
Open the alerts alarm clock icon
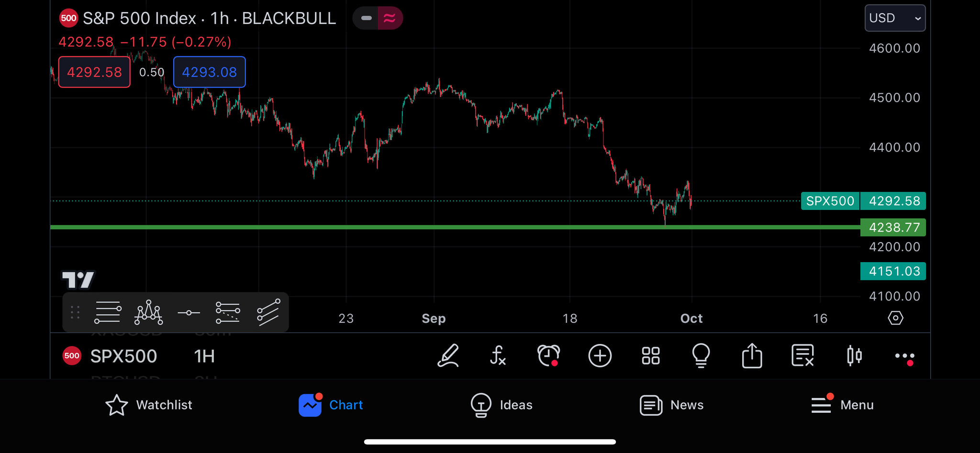548,356
